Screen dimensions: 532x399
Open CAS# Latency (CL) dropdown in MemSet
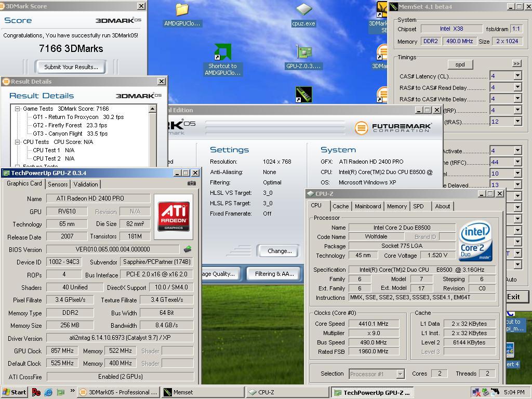click(517, 76)
